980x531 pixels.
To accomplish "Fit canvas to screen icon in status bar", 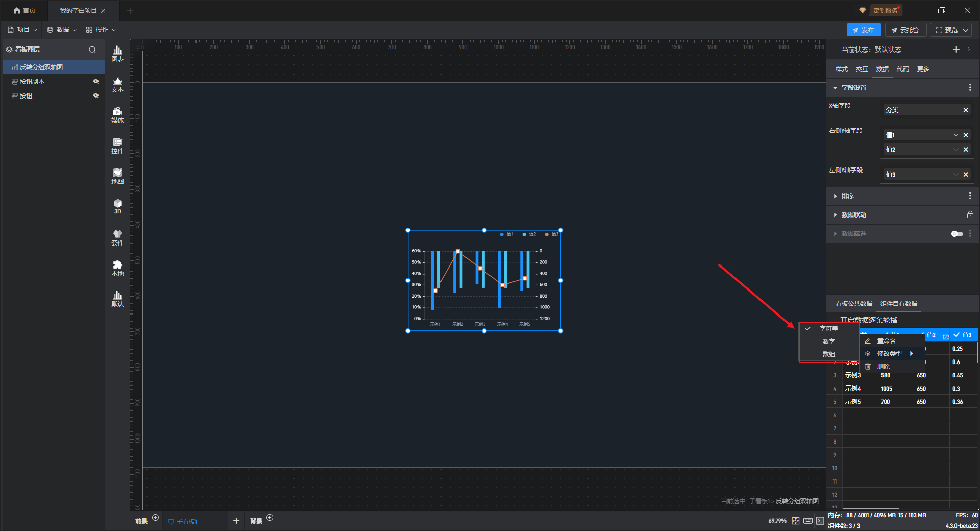I will 796,521.
